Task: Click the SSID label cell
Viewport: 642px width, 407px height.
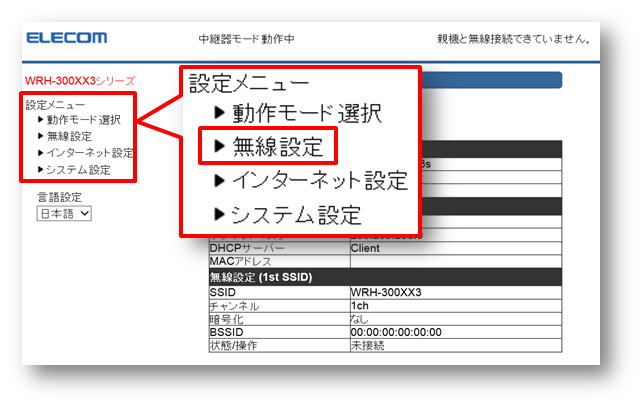Action: (280, 292)
